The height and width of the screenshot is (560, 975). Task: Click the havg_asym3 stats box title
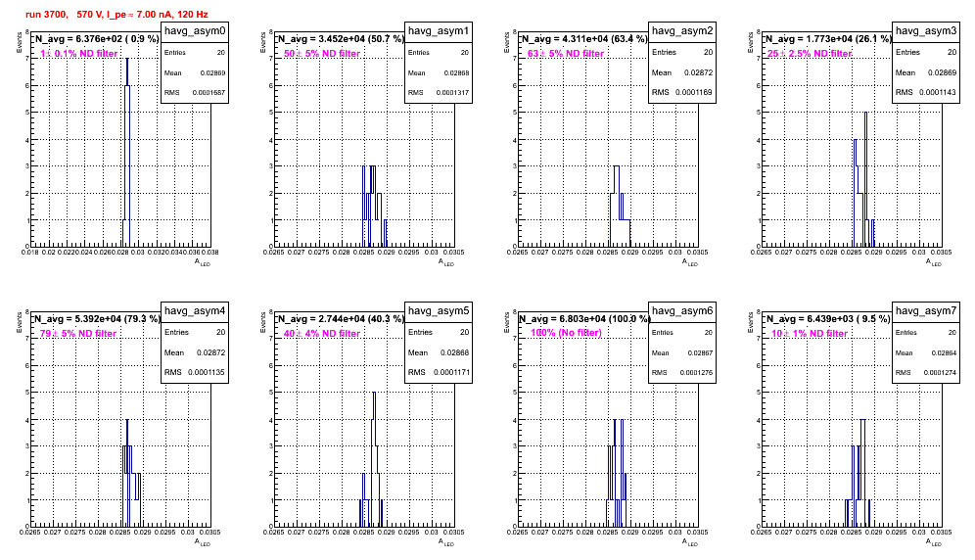(926, 30)
